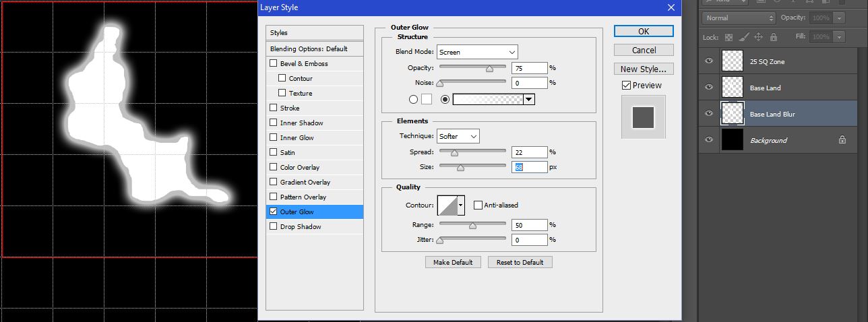Enable Gradient Overlay checkbox

tap(274, 182)
